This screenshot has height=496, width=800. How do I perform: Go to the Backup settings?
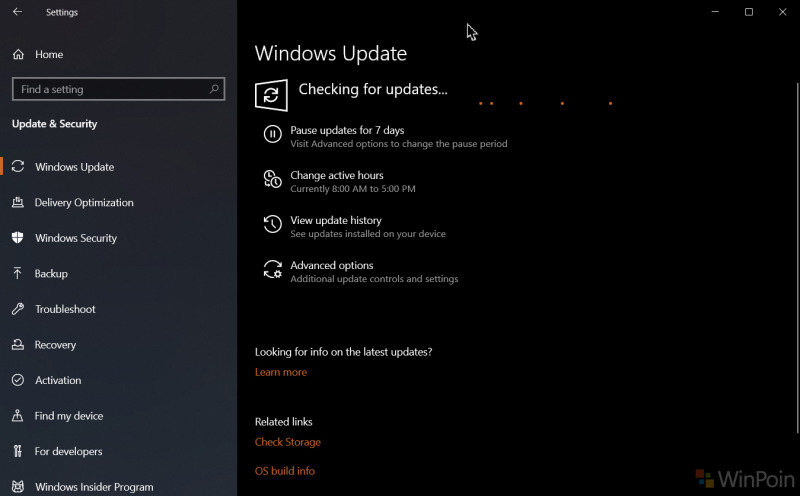pos(51,273)
